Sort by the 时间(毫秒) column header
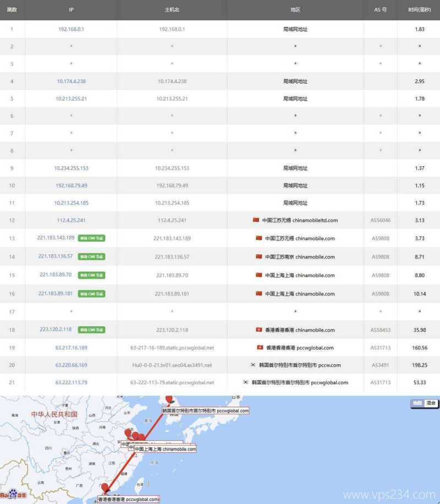 419,10
